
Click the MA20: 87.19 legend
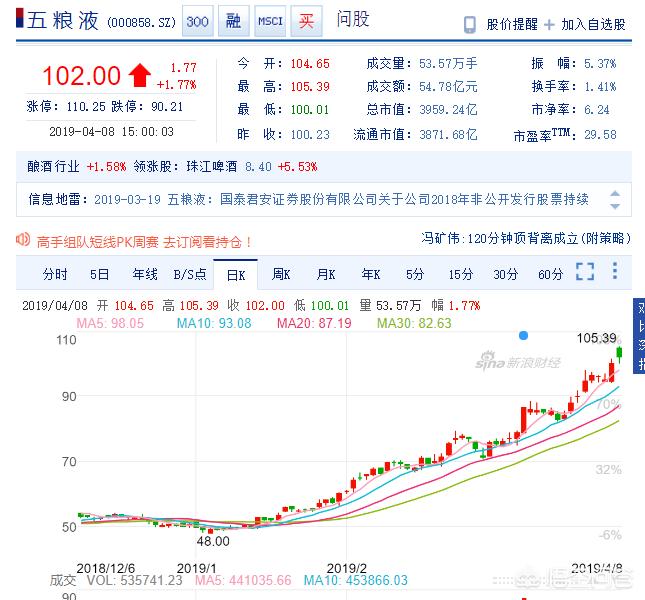[x=314, y=323]
